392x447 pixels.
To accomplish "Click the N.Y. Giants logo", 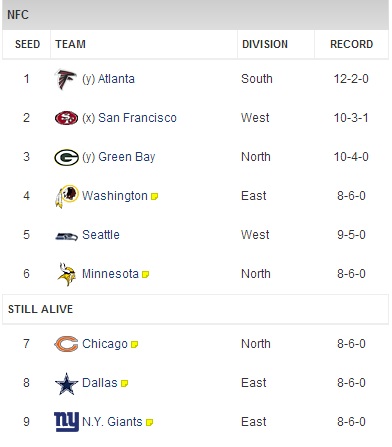I will click(x=66, y=422).
